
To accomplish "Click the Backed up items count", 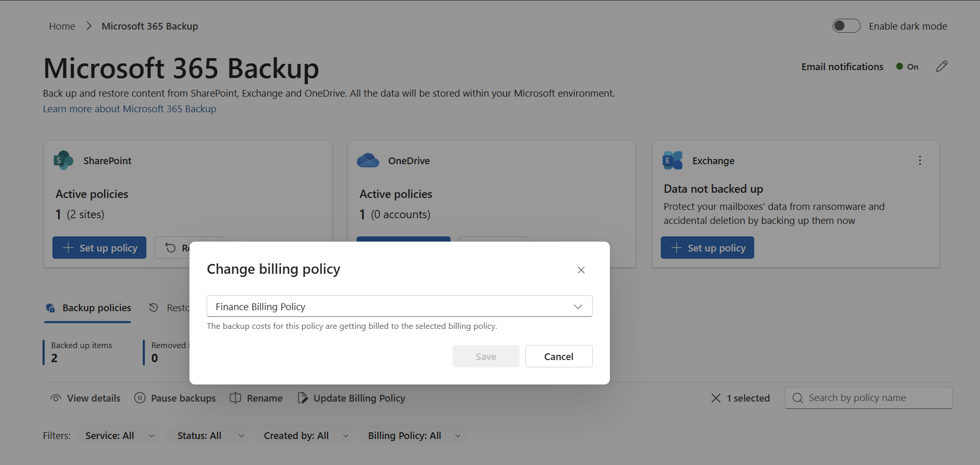I will (x=55, y=358).
